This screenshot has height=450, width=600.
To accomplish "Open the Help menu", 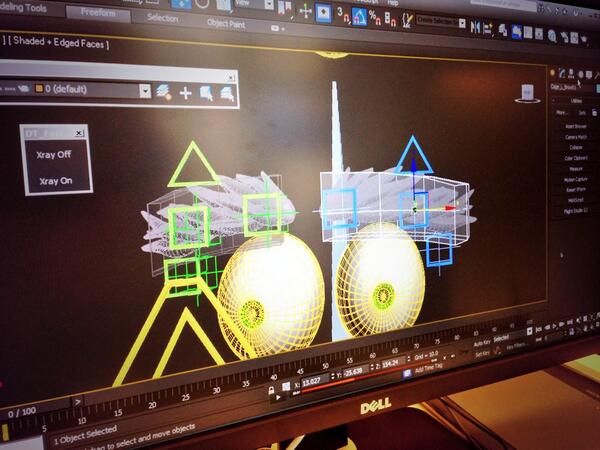I will click(x=393, y=2).
